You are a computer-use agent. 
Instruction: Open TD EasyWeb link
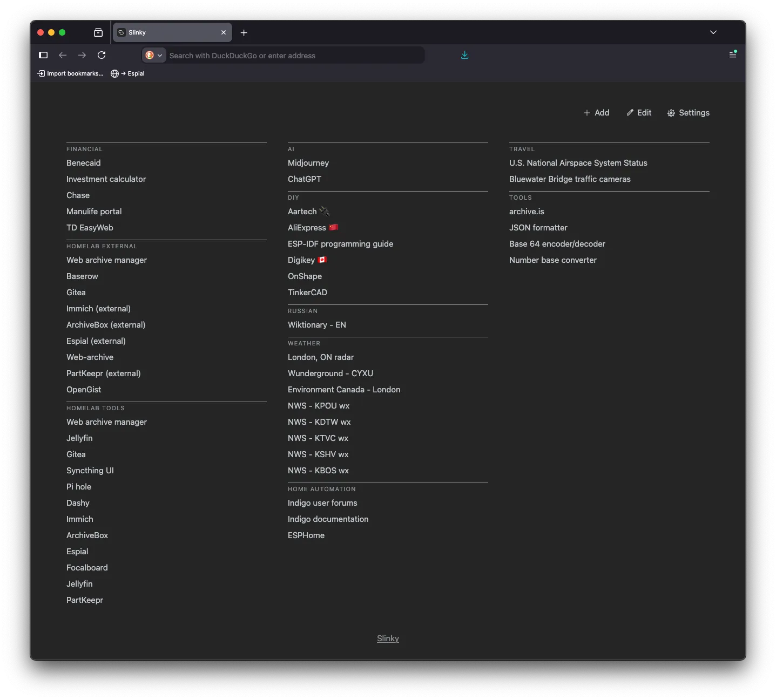click(x=90, y=228)
